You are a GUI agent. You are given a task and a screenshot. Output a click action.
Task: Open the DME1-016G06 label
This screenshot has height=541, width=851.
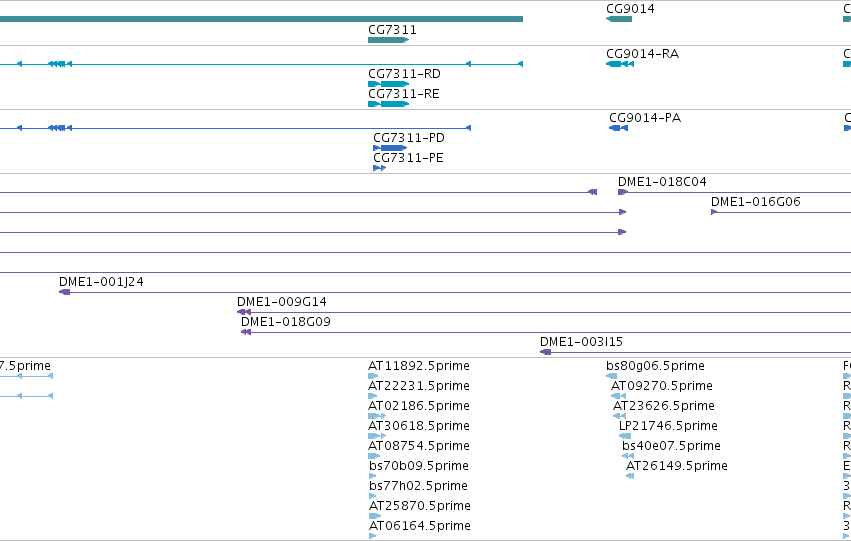tap(755, 202)
